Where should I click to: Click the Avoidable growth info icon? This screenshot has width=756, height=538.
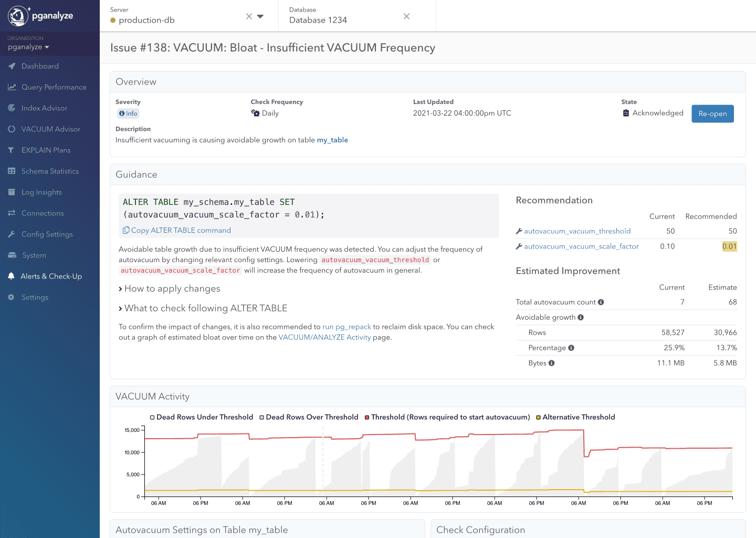(x=581, y=317)
